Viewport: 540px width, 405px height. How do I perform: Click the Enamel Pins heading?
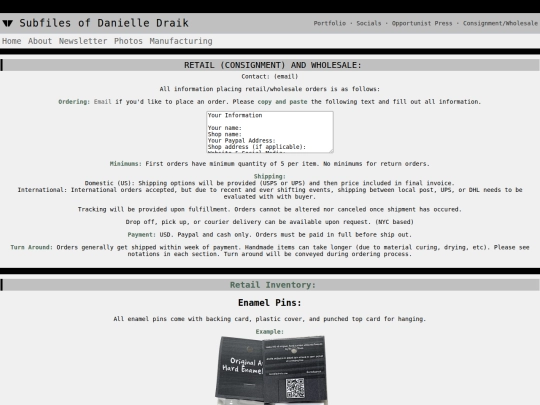(270, 303)
